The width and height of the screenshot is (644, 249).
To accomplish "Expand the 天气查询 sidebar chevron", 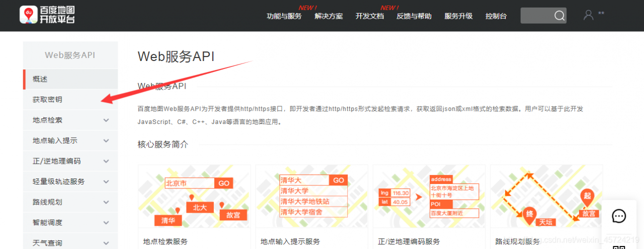I will click(x=106, y=243).
